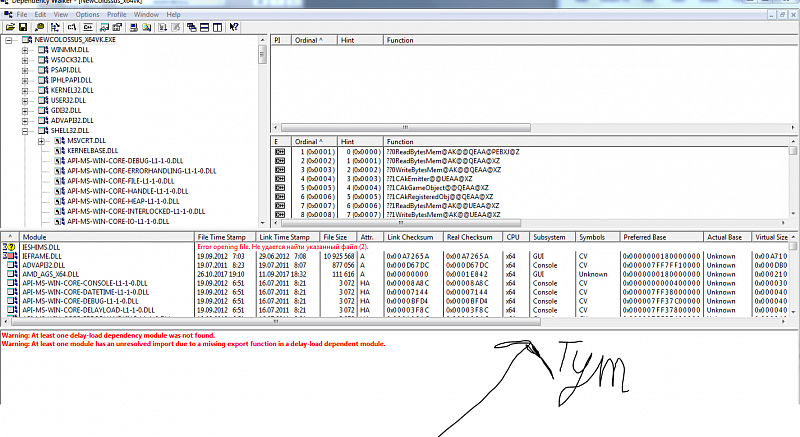Expand the WINMM.DLL tree node
Viewport: 800px width, 437px height.
[x=25, y=50]
